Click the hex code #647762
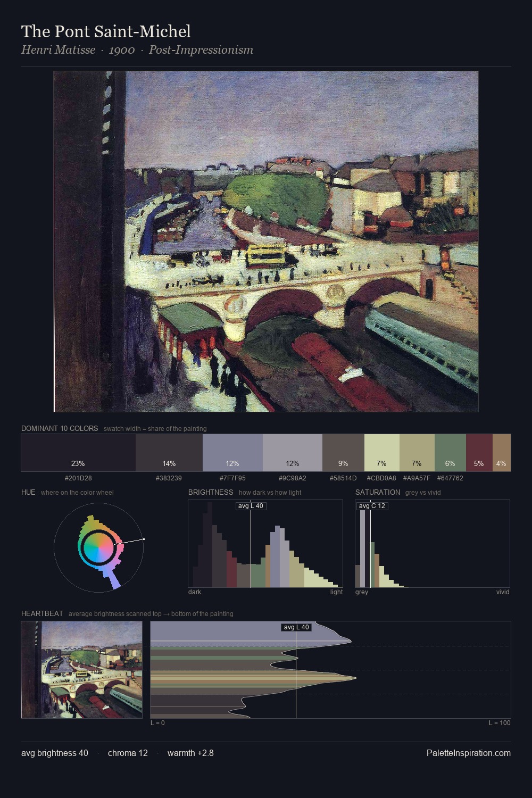 pos(450,478)
